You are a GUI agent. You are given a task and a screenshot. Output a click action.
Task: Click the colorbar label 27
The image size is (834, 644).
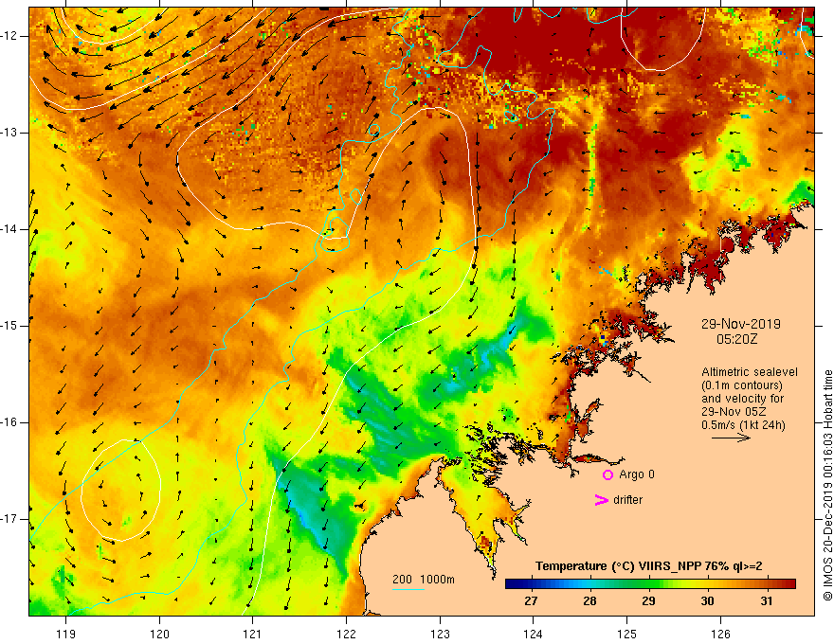[x=531, y=601]
